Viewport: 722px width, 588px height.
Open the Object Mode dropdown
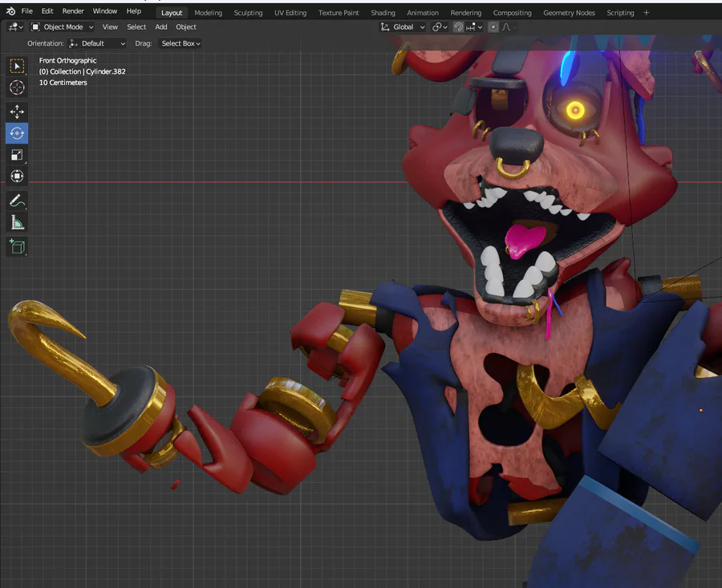pyautogui.click(x=62, y=27)
